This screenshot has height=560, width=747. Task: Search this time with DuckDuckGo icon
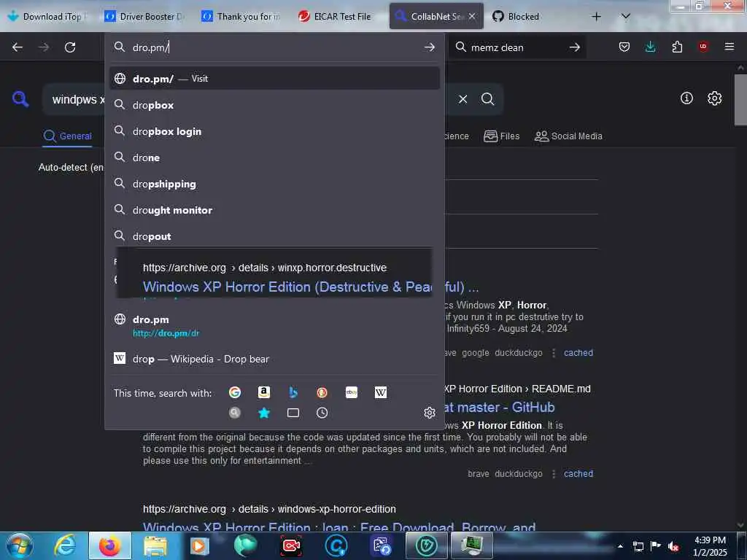pyautogui.click(x=322, y=392)
